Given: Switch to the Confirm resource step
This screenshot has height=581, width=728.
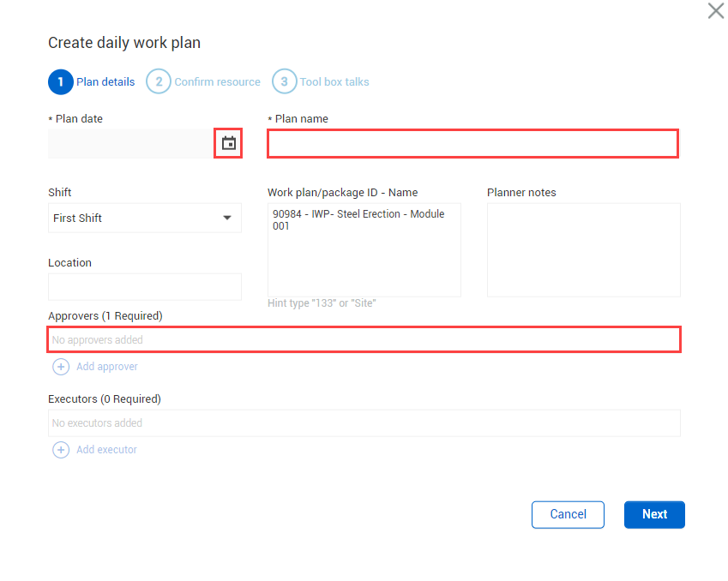Looking at the screenshot, I should [x=217, y=82].
